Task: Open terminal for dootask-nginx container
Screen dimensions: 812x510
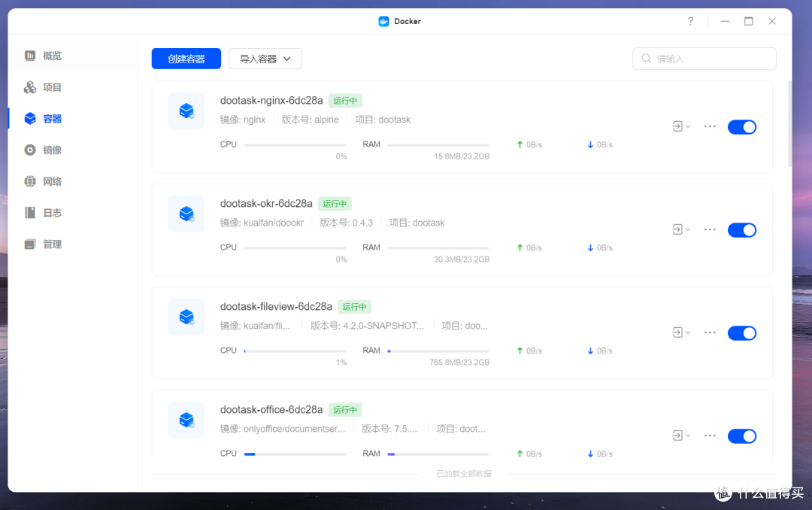Action: click(x=679, y=126)
